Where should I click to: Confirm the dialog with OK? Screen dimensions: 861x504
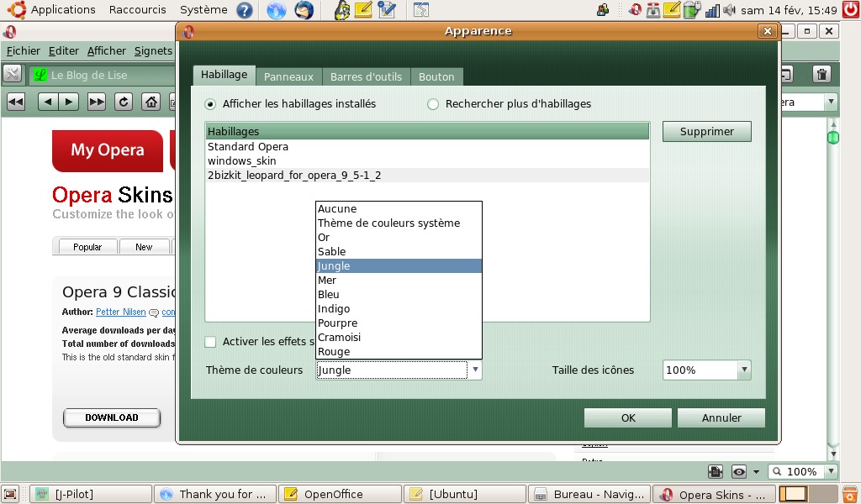pos(628,418)
